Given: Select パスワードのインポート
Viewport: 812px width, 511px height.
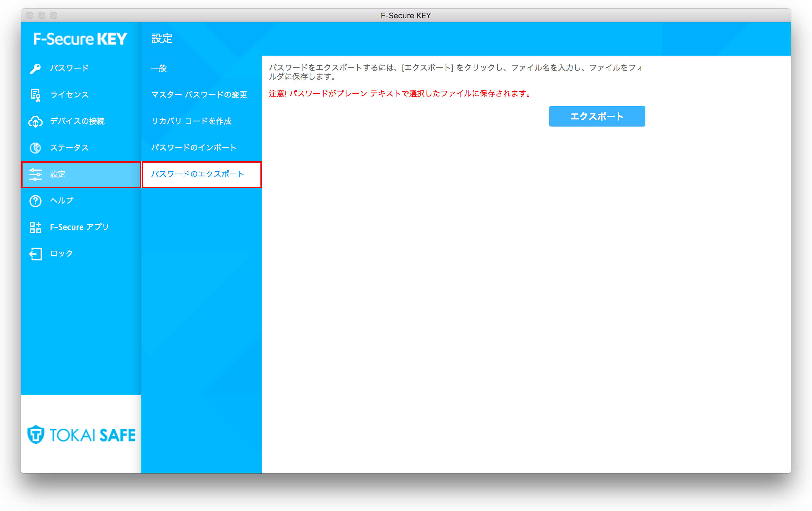Looking at the screenshot, I should click(194, 147).
